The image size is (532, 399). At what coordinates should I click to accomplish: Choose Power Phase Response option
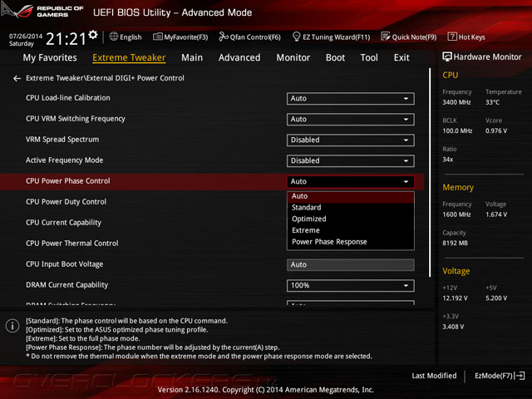click(x=351, y=242)
